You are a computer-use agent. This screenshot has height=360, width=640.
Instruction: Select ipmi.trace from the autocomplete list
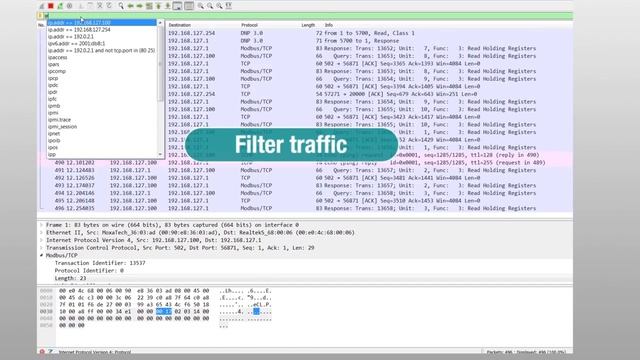point(102,120)
